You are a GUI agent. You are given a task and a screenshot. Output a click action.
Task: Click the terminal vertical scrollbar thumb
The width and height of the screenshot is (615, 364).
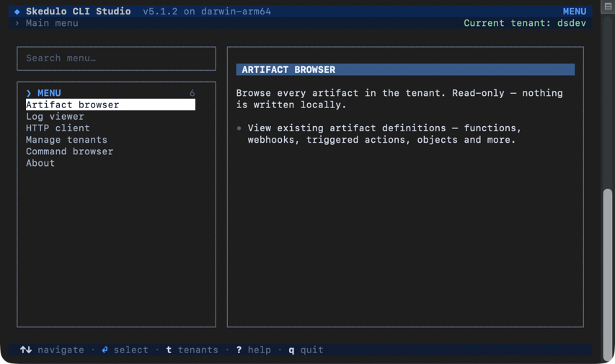point(608,275)
